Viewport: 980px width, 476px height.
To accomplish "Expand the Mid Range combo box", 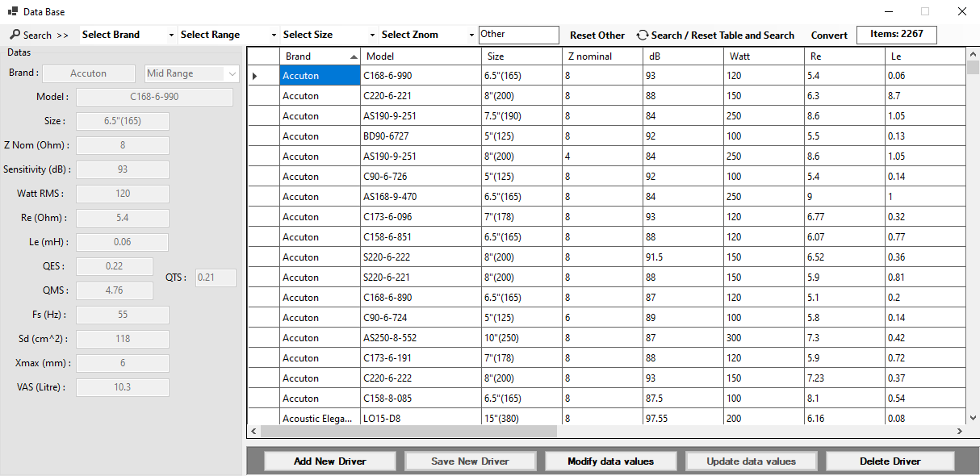I will [233, 73].
